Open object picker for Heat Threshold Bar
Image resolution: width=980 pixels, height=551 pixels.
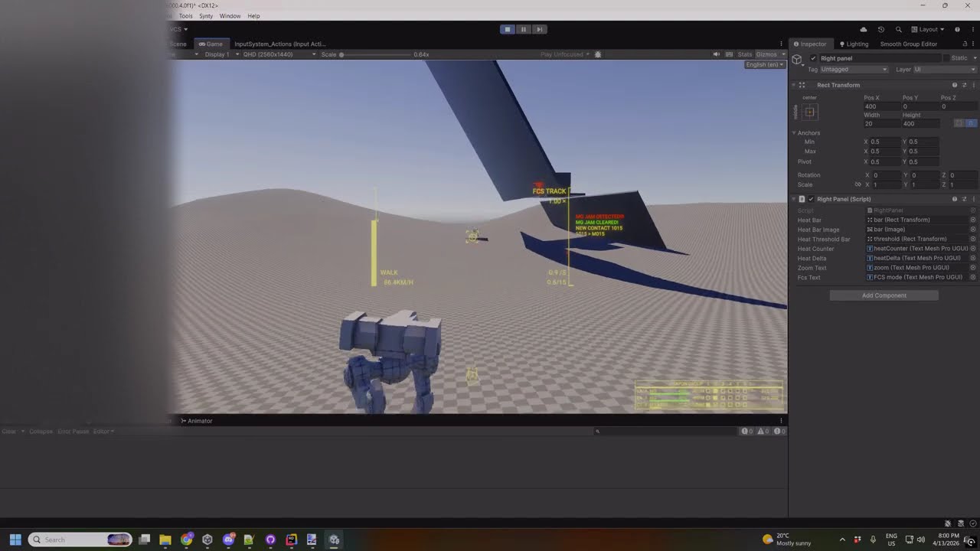(x=973, y=239)
